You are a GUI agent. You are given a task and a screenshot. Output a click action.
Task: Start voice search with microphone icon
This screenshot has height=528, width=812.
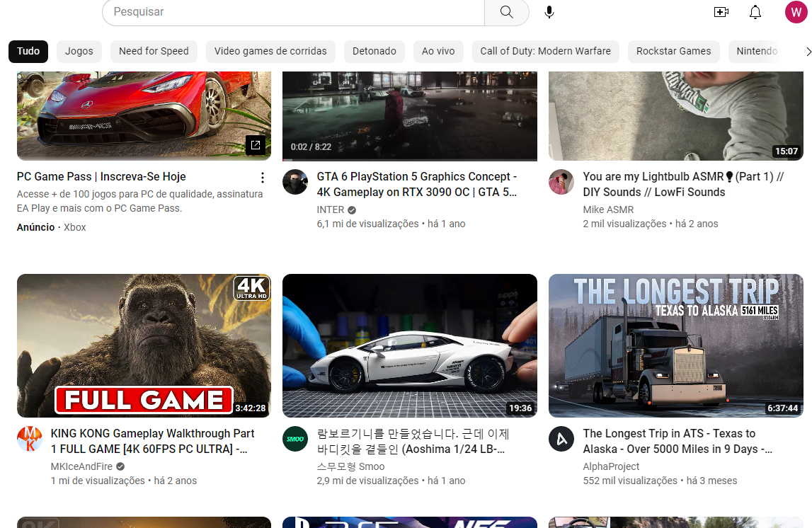pos(549,12)
